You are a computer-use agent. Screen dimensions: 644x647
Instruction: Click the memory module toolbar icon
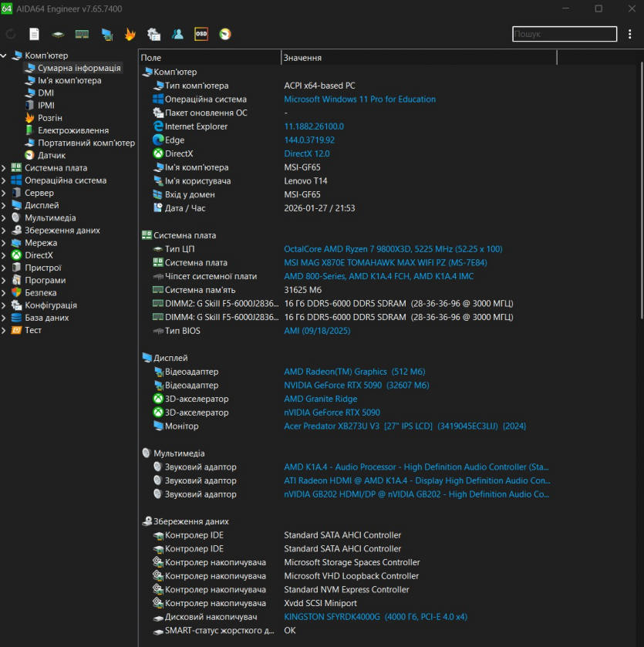82,34
